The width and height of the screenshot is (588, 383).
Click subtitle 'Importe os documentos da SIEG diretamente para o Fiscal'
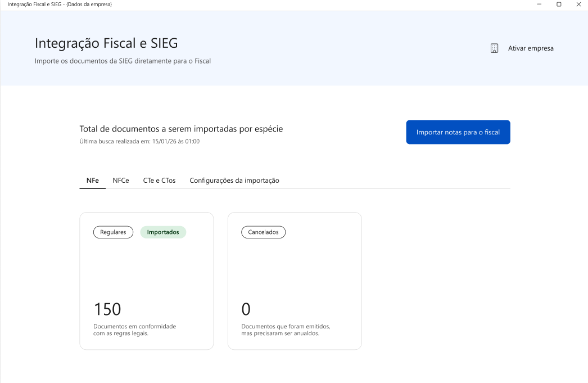(x=123, y=61)
